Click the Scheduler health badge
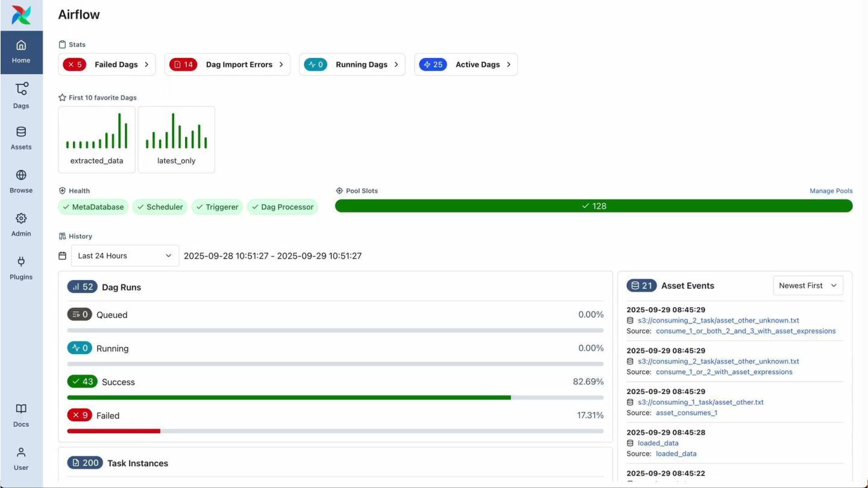This screenshot has width=868, height=488. (x=160, y=207)
